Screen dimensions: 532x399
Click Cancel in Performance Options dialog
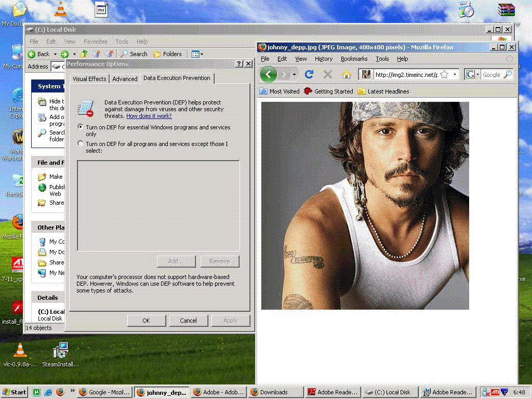tap(188, 321)
